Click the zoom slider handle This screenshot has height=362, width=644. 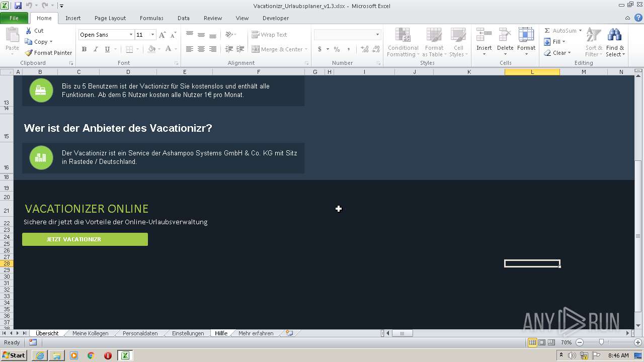pos(601,342)
